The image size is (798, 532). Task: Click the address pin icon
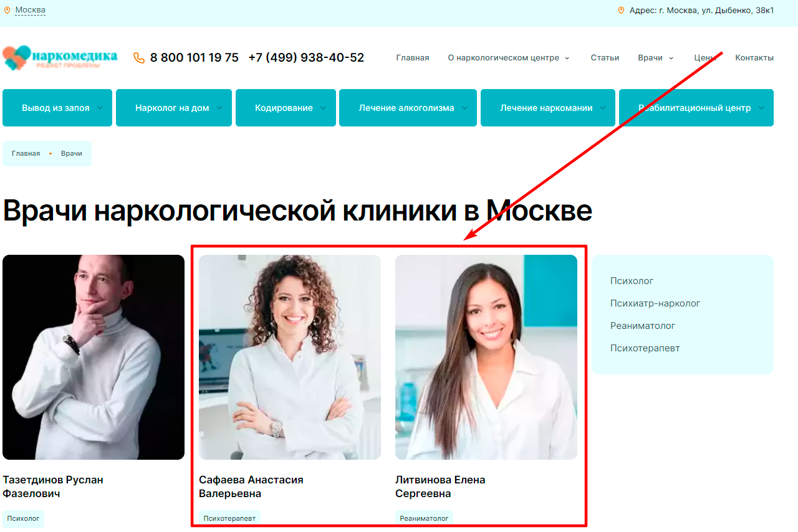621,10
